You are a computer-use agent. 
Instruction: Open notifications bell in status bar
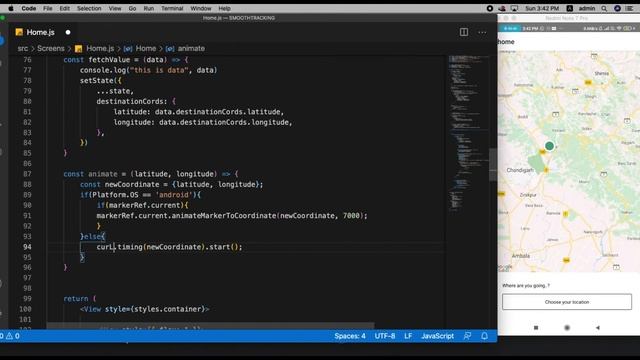click(x=484, y=336)
